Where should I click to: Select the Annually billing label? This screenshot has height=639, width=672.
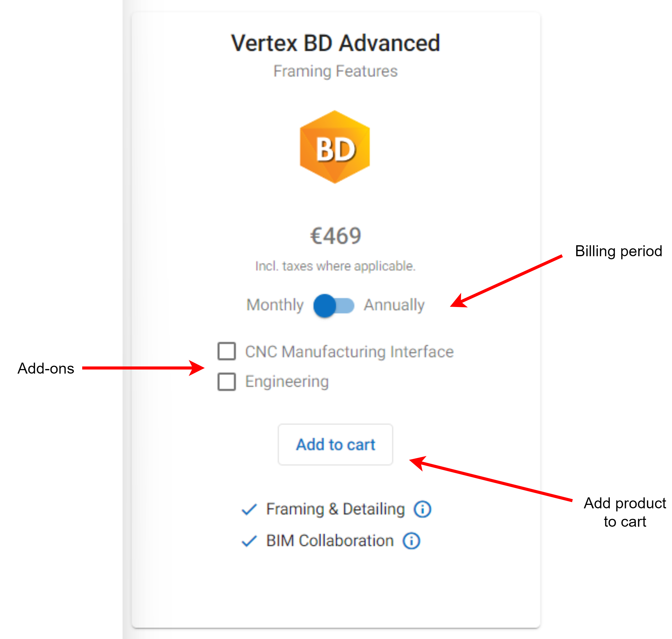(x=394, y=305)
